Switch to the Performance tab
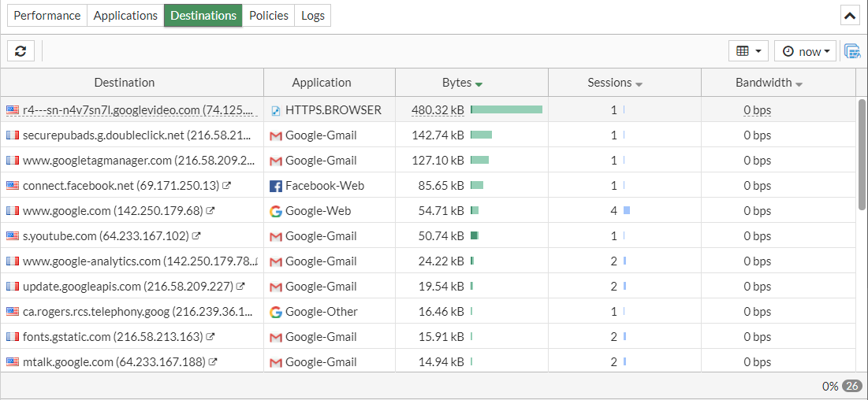868x400 pixels. (x=47, y=15)
